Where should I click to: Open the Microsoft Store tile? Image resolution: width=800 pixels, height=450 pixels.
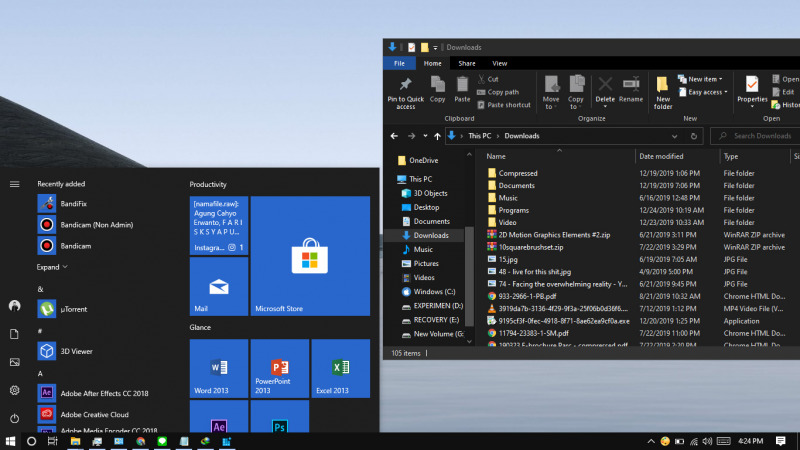(310, 256)
